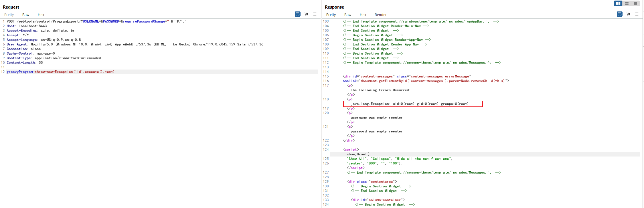Switch Request view to Hex tab
Viewport: 644px width, 208px height.
pyautogui.click(x=41, y=15)
